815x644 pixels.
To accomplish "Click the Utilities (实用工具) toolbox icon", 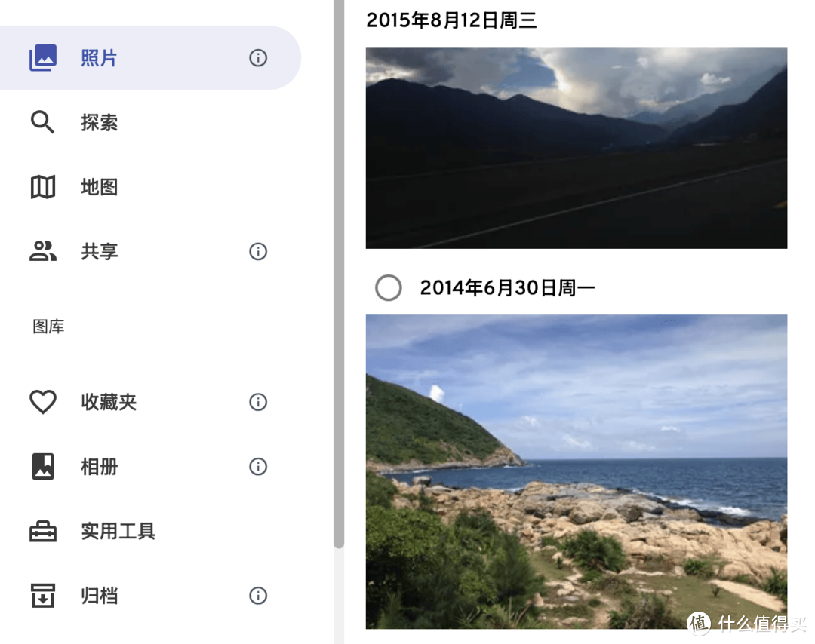I will 42,532.
